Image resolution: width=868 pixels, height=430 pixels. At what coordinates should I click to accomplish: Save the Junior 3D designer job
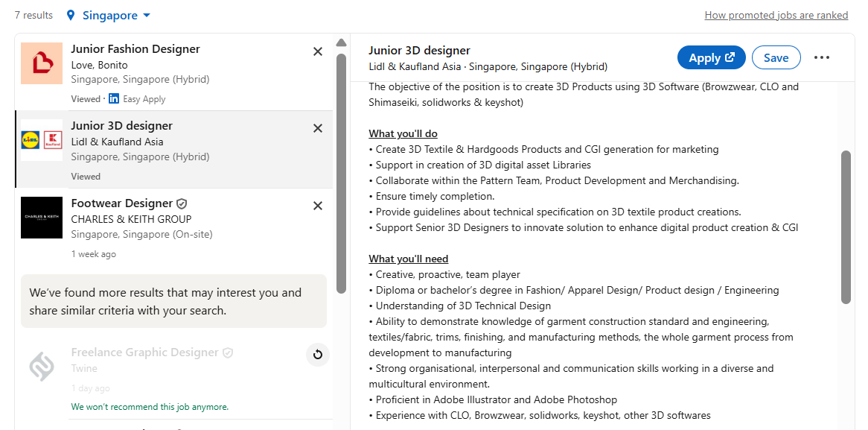pos(776,57)
